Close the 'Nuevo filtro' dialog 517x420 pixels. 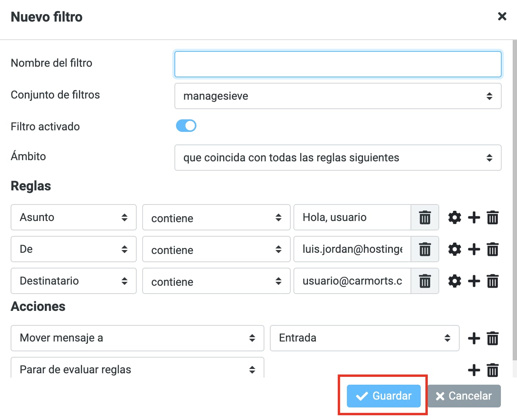502,16
